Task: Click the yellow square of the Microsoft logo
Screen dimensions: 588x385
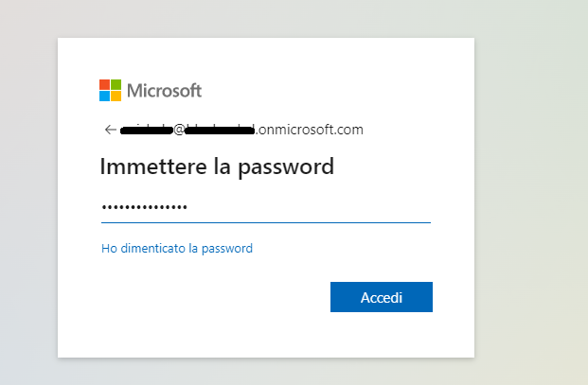Action: pos(116,96)
